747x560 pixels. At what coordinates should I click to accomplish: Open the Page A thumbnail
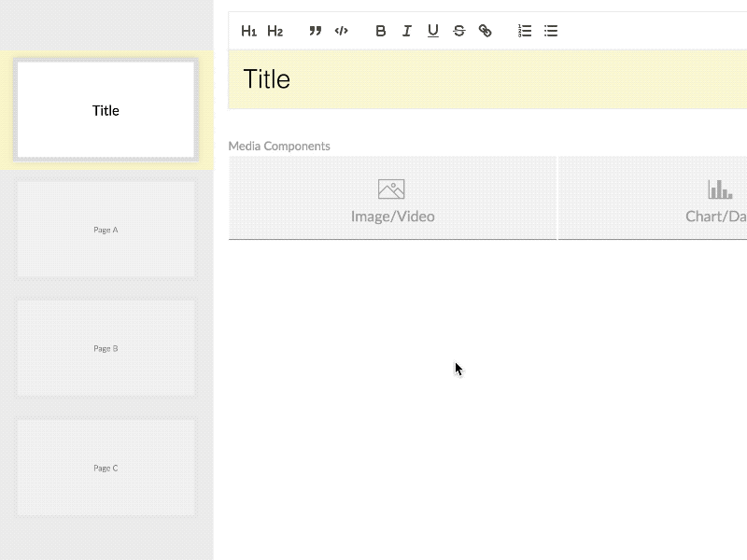106,230
